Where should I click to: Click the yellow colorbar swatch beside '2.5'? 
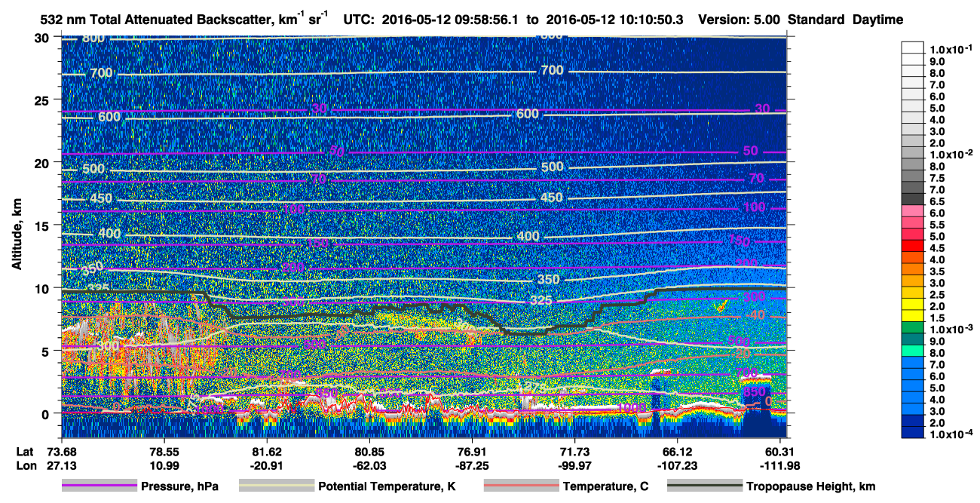click(x=913, y=293)
